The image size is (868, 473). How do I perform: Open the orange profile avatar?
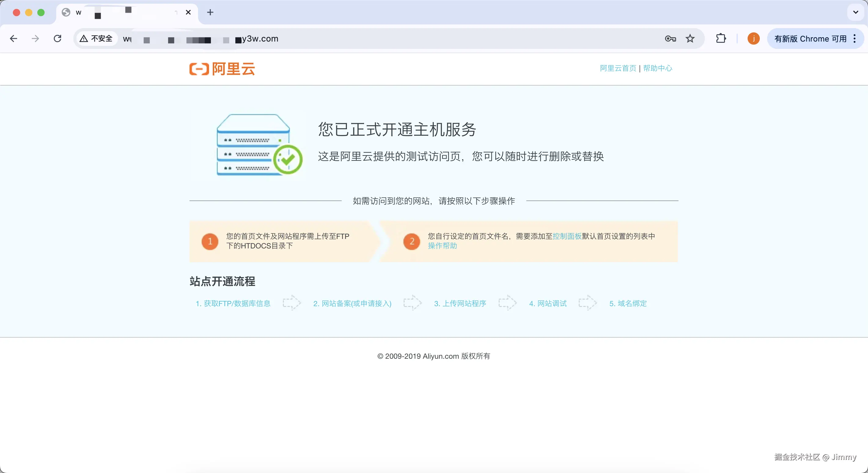tap(753, 39)
